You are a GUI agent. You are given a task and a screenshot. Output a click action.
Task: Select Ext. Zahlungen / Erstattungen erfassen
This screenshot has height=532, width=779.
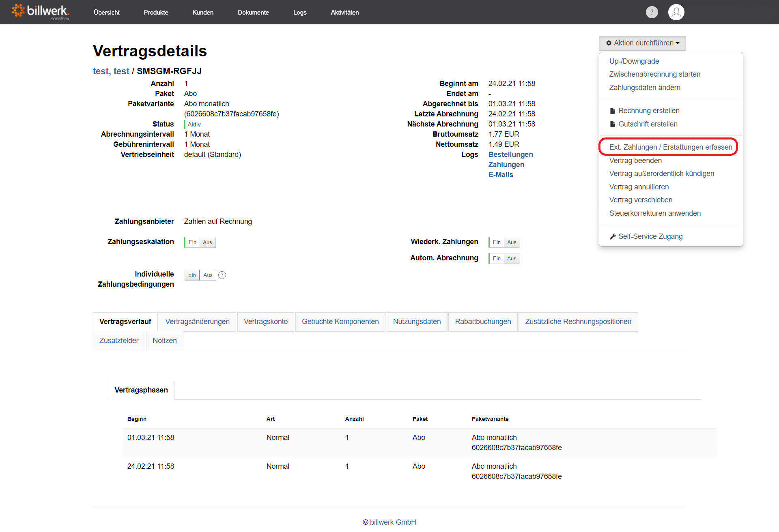click(x=671, y=147)
